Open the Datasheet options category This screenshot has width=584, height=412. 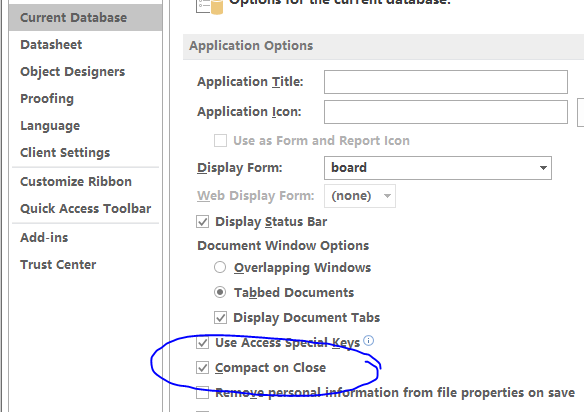pos(51,45)
